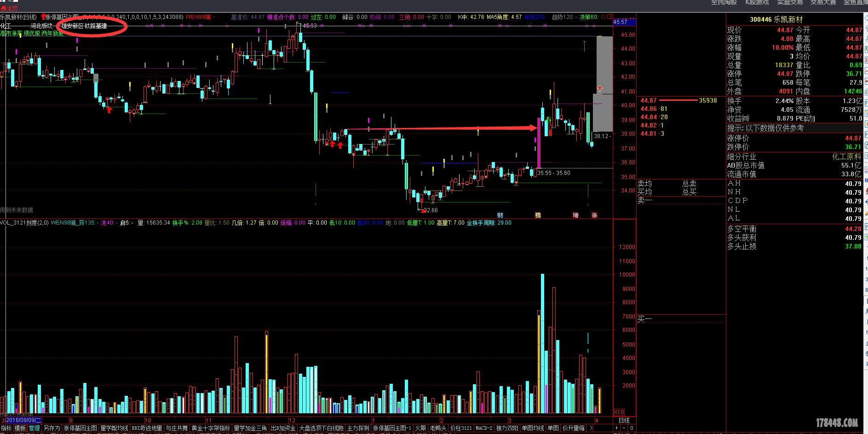This screenshot has height=434, width=868.
Task: Switch to 火眼 indicator
Action: (420, 428)
